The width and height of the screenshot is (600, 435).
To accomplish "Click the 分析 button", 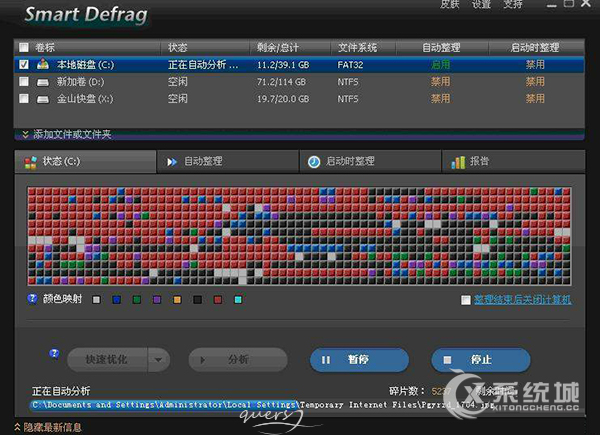I will coord(238,360).
